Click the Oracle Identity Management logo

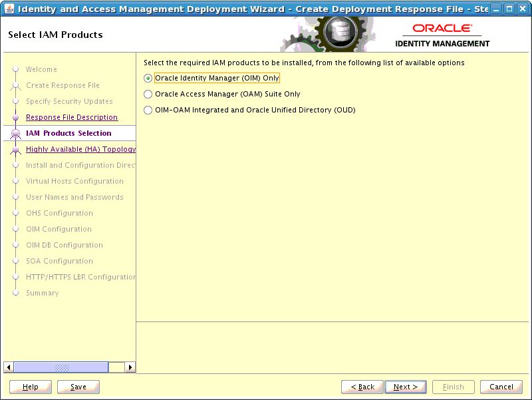tap(442, 36)
